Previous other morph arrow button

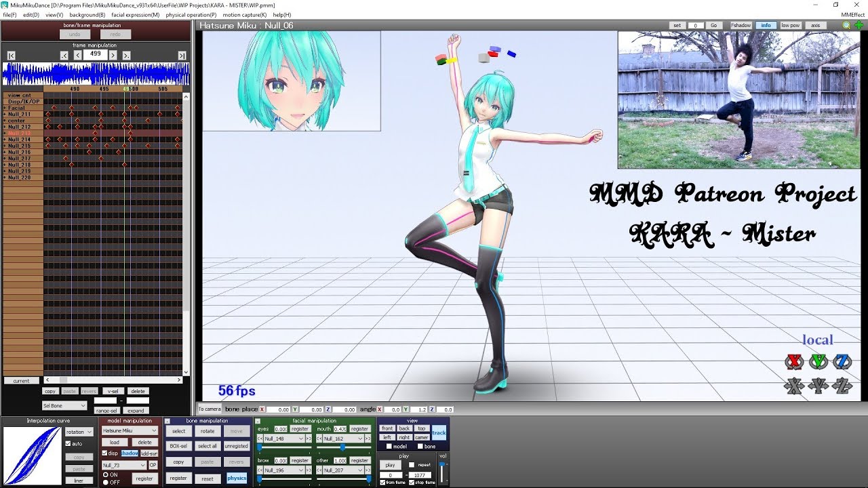click(319, 470)
